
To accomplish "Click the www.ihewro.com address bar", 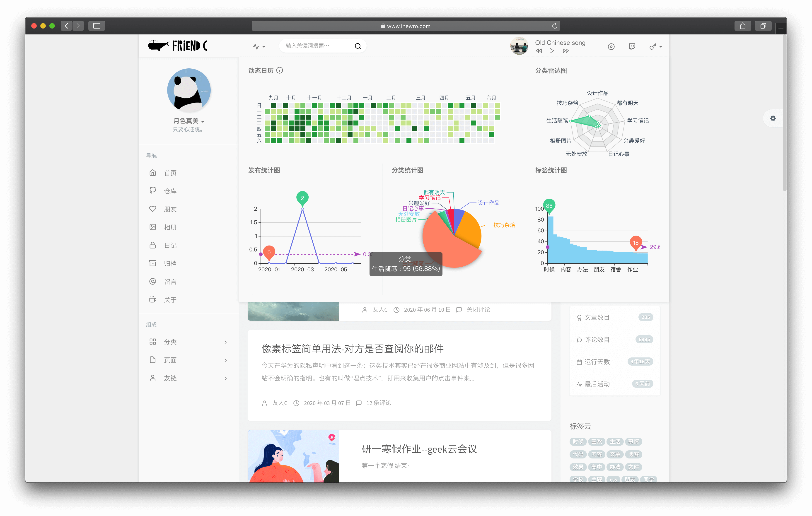I will click(406, 26).
